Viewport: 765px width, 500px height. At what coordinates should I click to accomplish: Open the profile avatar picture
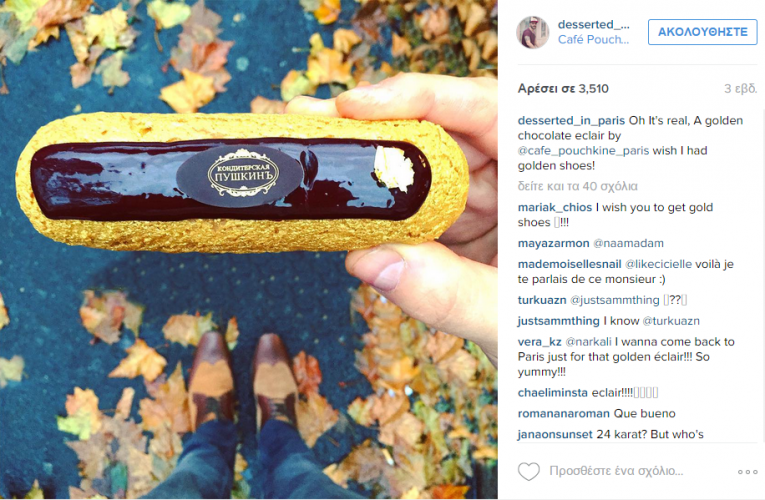tap(532, 32)
